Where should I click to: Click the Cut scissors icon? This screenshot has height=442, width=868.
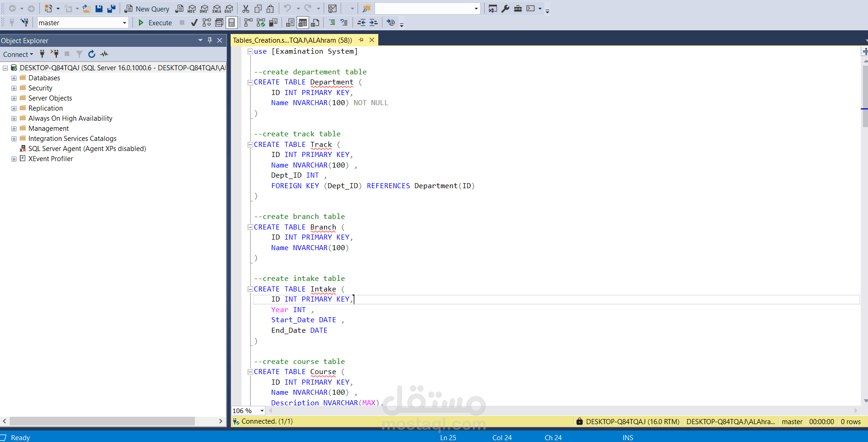click(x=246, y=9)
